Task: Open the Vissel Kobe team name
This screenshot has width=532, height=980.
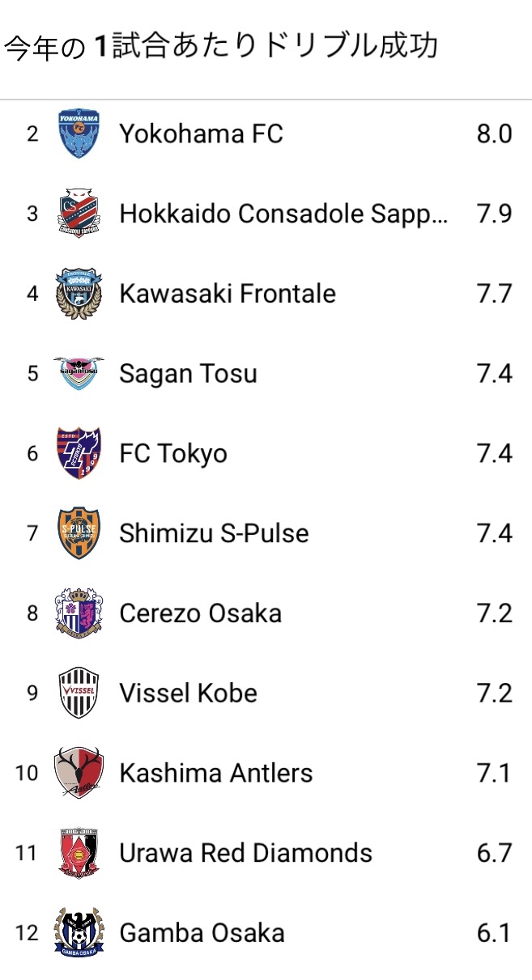Action: [188, 694]
